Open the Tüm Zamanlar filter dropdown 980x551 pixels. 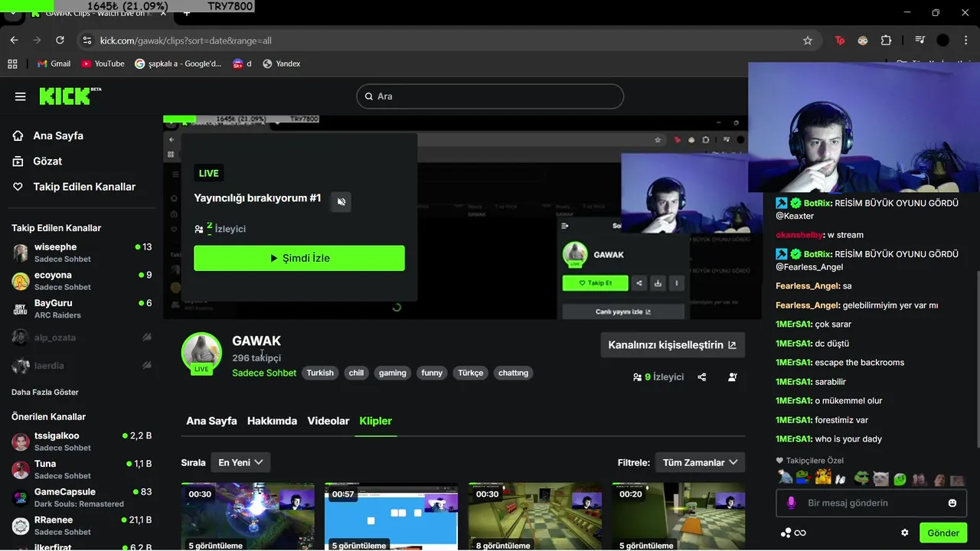tap(701, 462)
